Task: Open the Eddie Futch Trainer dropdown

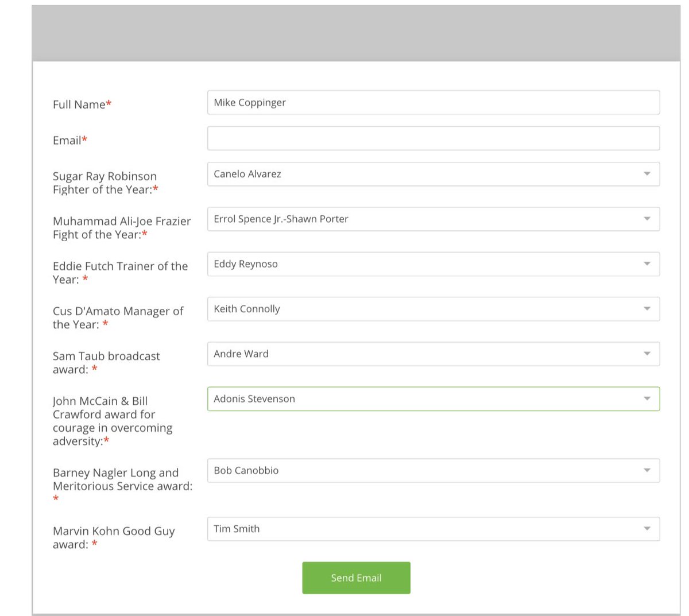Action: coord(433,264)
